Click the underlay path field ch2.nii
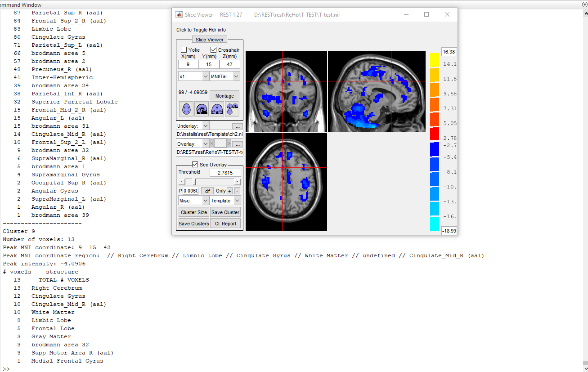This screenshot has height=372, width=588. [210, 134]
